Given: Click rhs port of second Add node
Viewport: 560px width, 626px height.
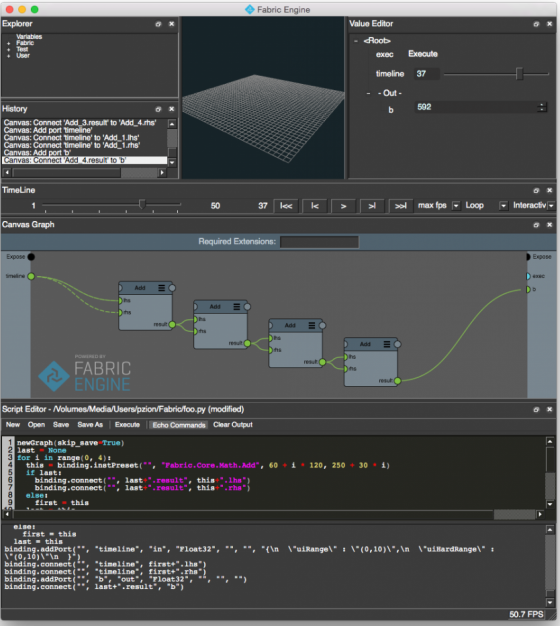Looking at the screenshot, I should click(196, 331).
